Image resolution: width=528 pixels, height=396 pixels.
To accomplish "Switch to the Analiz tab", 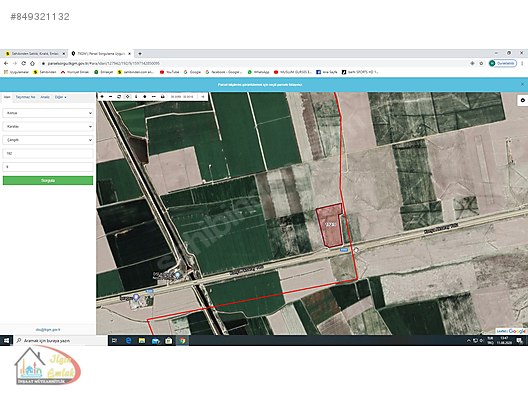I will [x=45, y=97].
